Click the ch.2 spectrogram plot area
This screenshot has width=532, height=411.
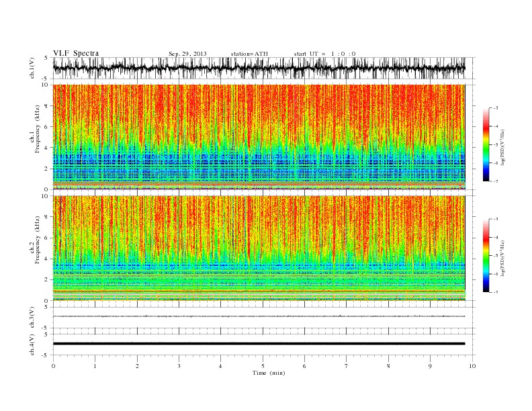259,248
